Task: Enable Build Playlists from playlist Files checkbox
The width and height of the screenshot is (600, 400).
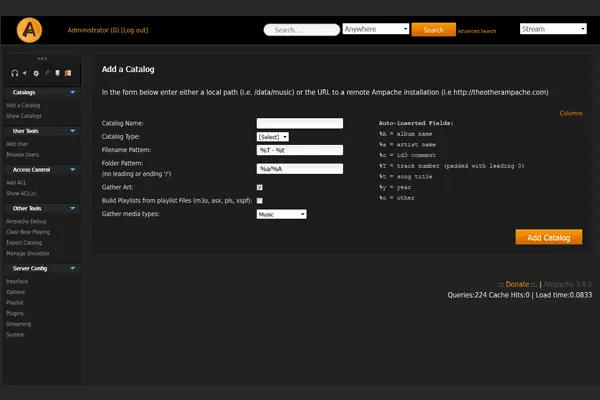Action: pyautogui.click(x=260, y=200)
